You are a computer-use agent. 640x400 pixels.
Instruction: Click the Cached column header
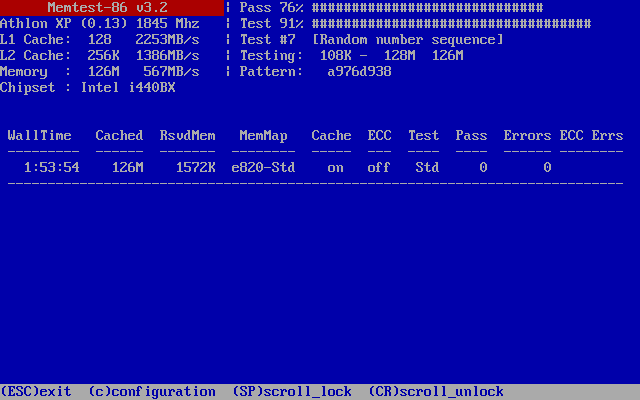click(119, 136)
